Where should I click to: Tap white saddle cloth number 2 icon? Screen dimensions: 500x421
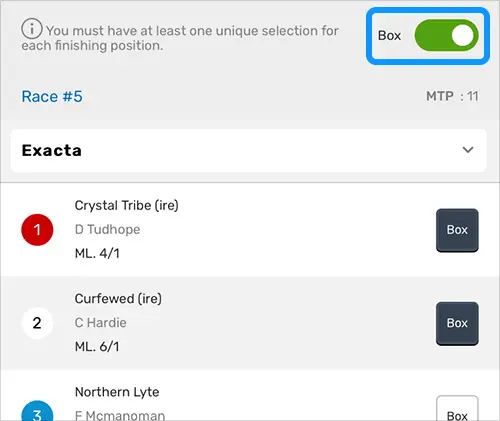pos(37,323)
